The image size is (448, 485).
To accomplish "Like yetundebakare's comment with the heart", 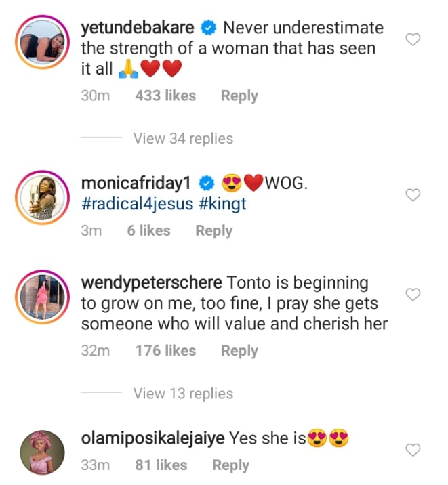I will [412, 40].
